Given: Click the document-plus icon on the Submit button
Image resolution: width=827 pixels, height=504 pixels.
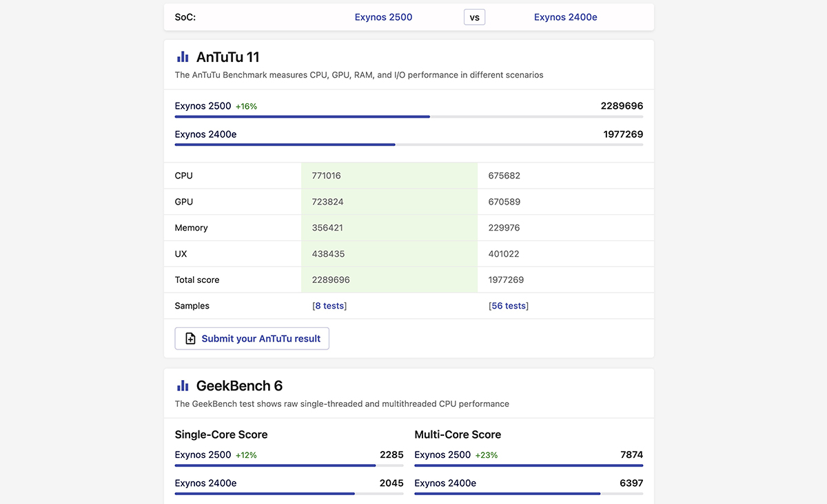Looking at the screenshot, I should pos(190,339).
